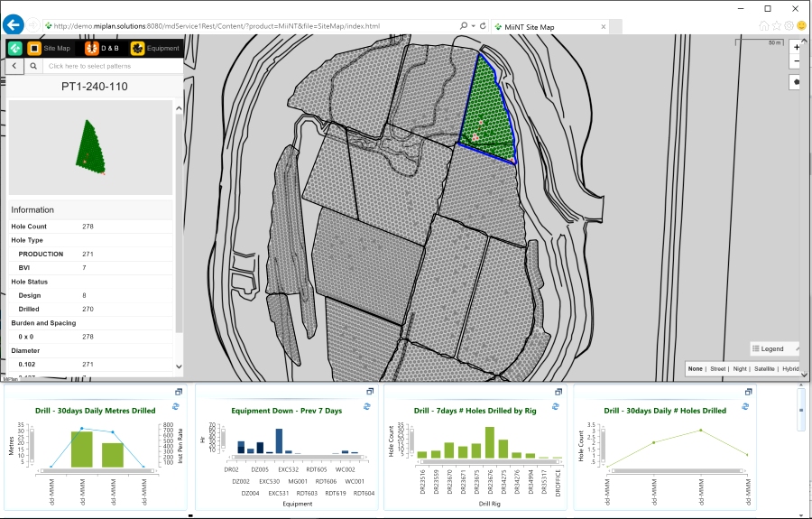The image size is (812, 519).
Task: Maximize the Equipment Down chart widget
Action: 370,392
